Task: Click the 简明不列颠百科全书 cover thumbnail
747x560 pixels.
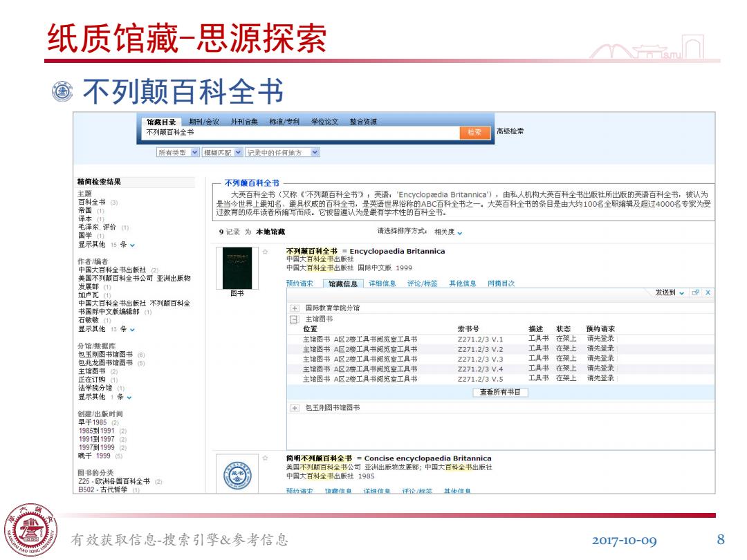Action: coord(237,475)
